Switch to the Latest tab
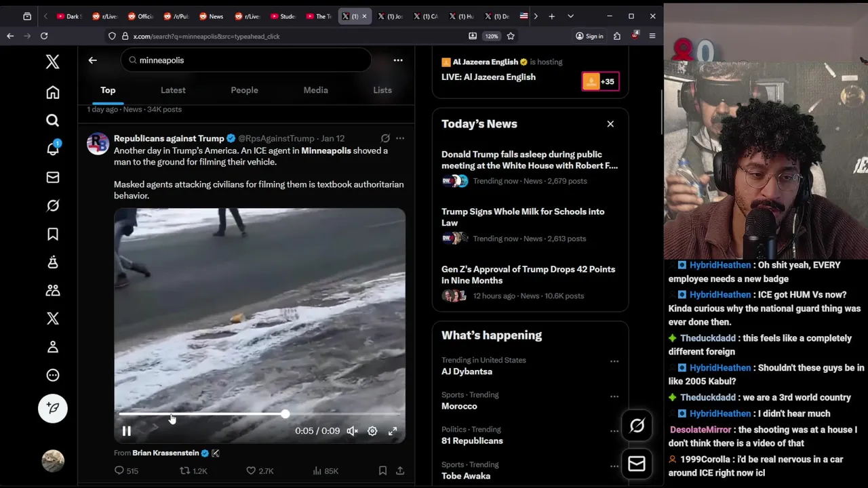 [173, 90]
